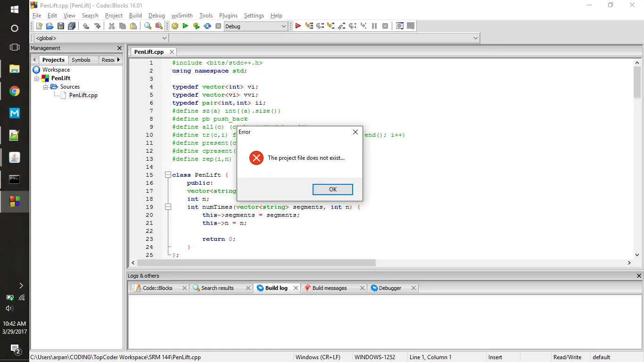
Task: Close the PenLift.cpp editor tab
Action: pyautogui.click(x=172, y=52)
